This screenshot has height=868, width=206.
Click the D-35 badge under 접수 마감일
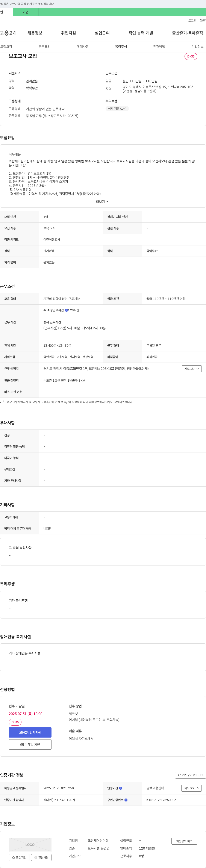[15, 722]
